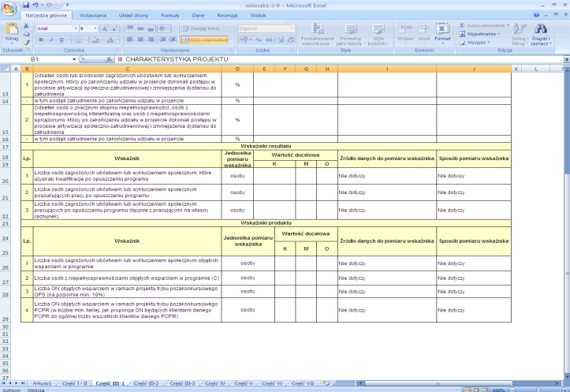Click Wyczyść (Clear) button
Screen dimensions: 570x392
pyautogui.click(x=475, y=43)
